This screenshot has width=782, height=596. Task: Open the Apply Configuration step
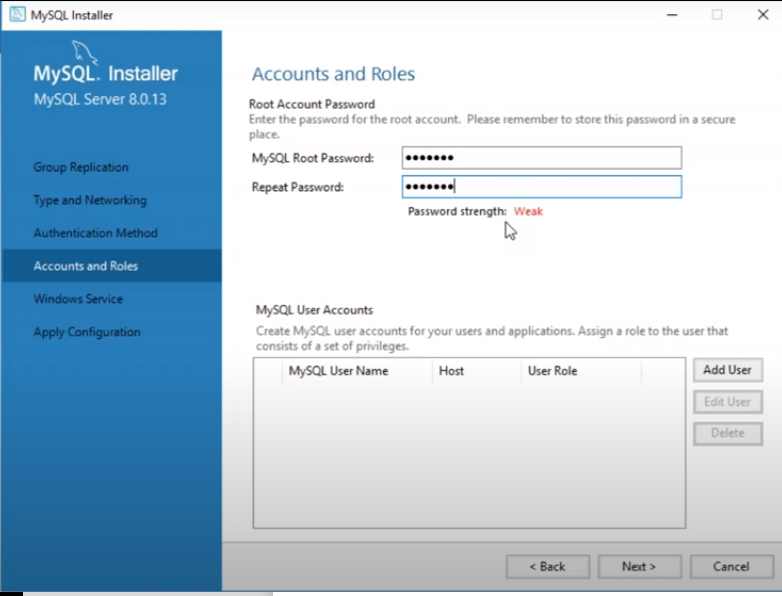pyautogui.click(x=87, y=332)
